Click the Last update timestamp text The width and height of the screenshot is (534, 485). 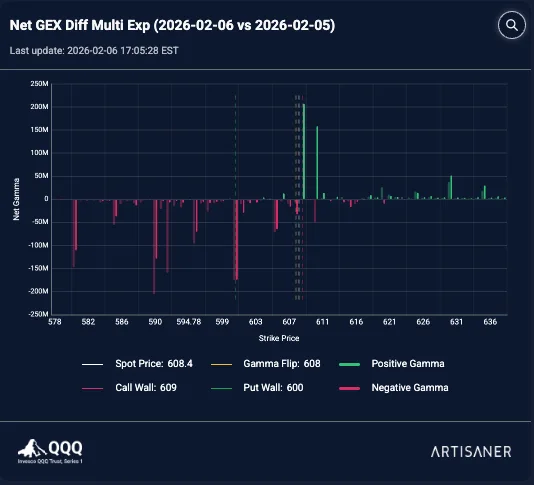(x=94, y=51)
